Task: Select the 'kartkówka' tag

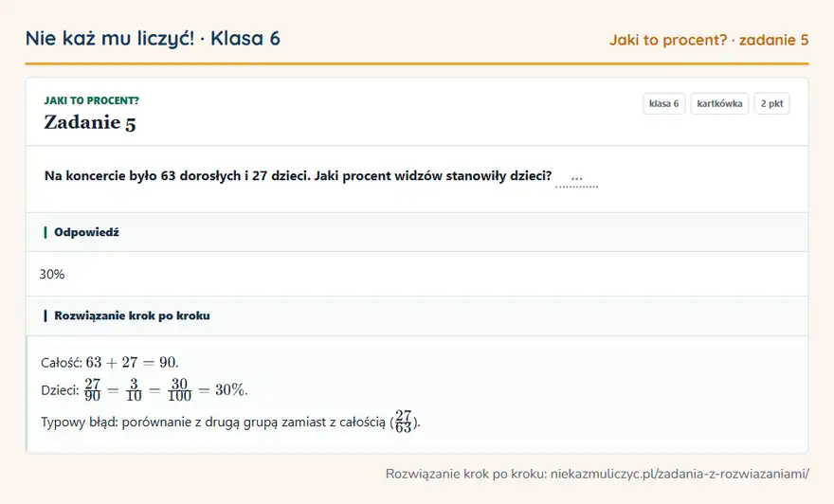Action: pos(719,103)
